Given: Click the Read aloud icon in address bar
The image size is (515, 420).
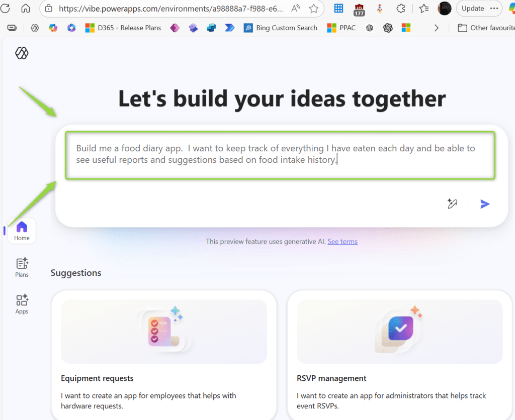Looking at the screenshot, I should coord(296,9).
